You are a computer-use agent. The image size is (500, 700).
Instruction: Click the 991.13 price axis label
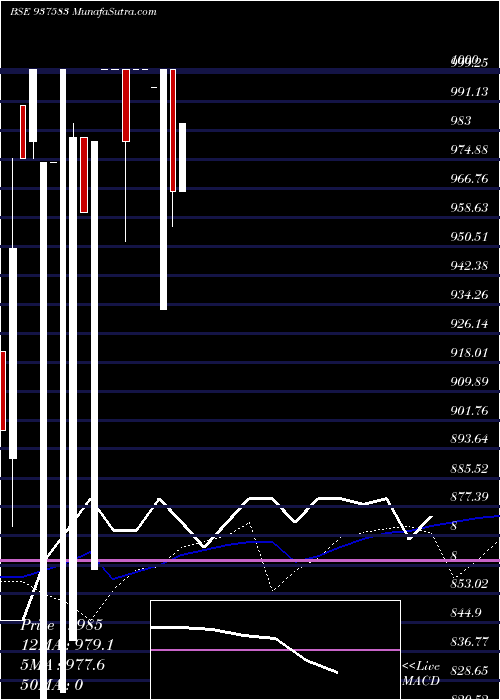pyautogui.click(x=470, y=92)
